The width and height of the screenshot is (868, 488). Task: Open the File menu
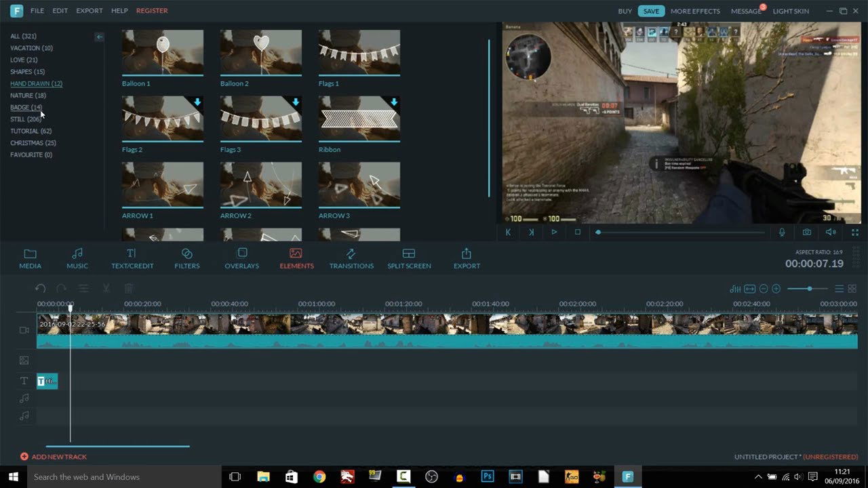[37, 11]
